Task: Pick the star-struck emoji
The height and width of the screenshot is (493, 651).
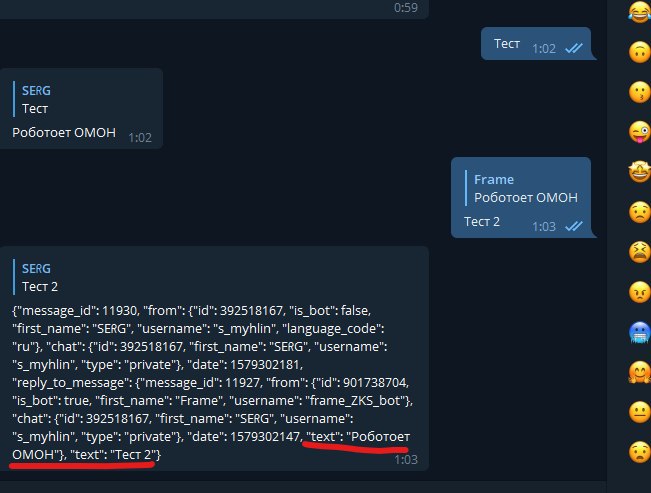Action: [640, 172]
